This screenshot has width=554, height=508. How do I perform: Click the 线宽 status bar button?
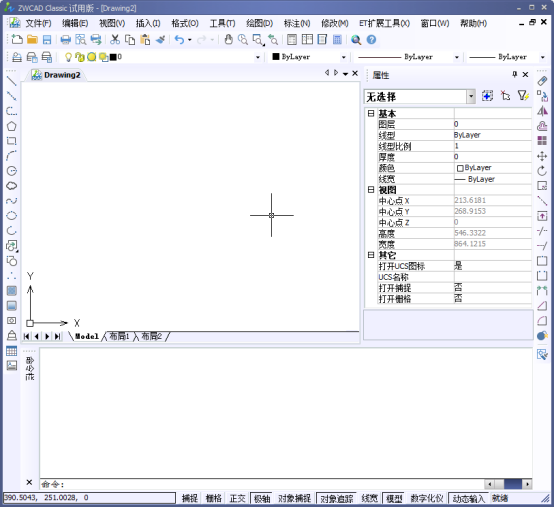370,498
